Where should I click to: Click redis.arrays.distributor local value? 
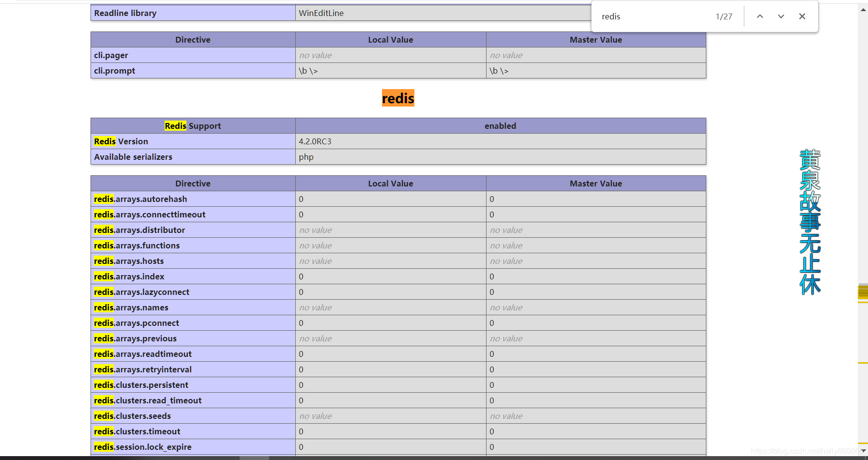[x=316, y=230]
